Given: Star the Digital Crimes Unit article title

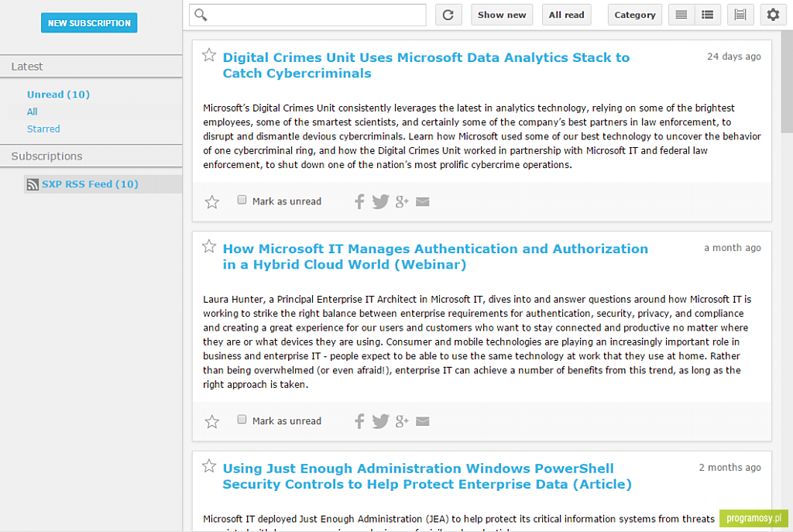Looking at the screenshot, I should 209,55.
